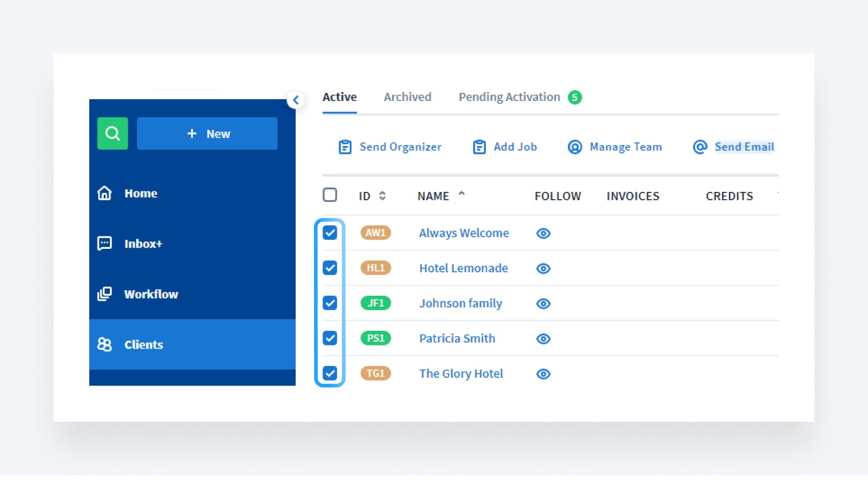868x482 pixels.
Task: Open Inbox+ in the sidebar
Action: 143,244
